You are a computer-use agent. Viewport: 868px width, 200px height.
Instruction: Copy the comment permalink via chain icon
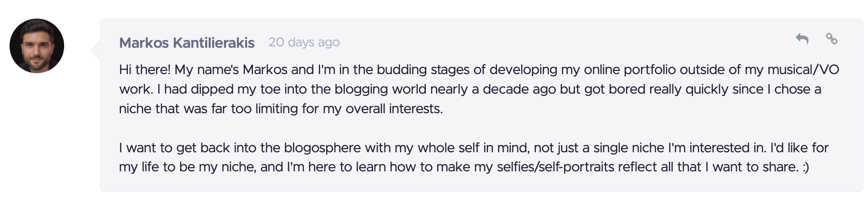[x=832, y=39]
